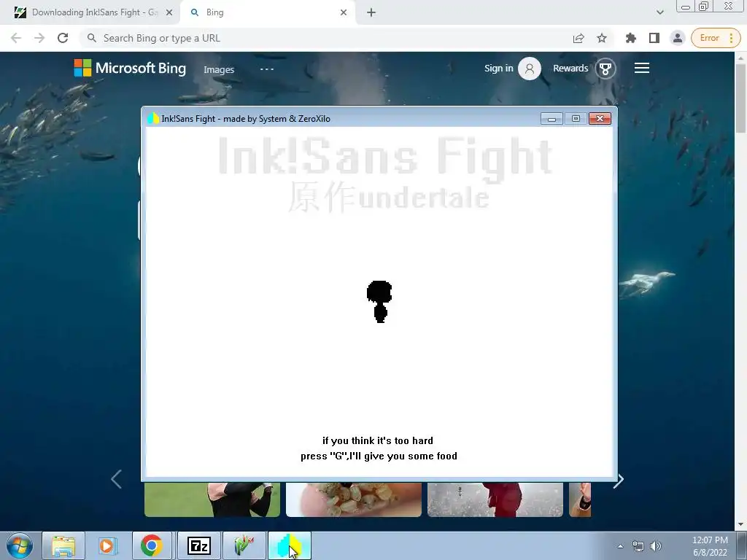This screenshot has width=747, height=560.
Task: Switch to Google Chrome in taskbar
Action: tap(152, 545)
